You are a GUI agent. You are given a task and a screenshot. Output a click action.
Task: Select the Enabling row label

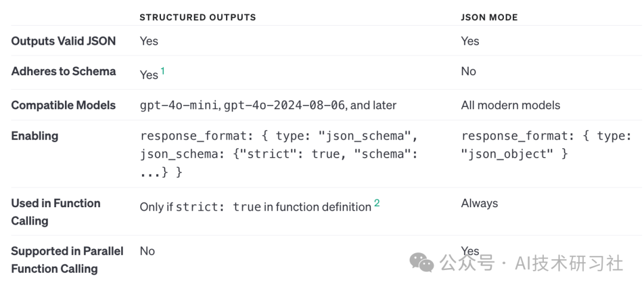click(35, 136)
